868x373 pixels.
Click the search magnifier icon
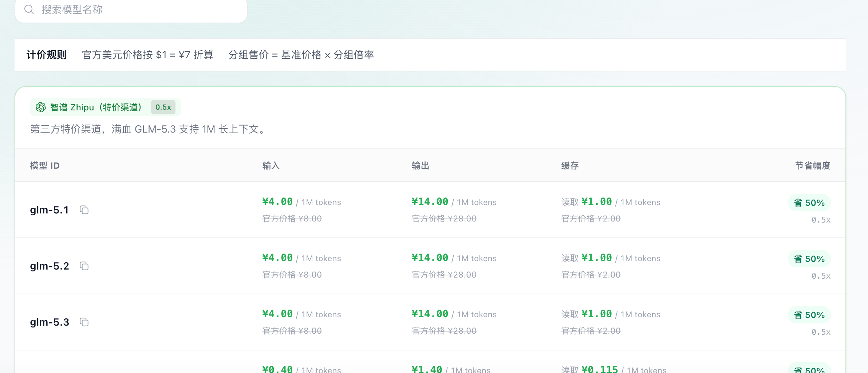29,9
